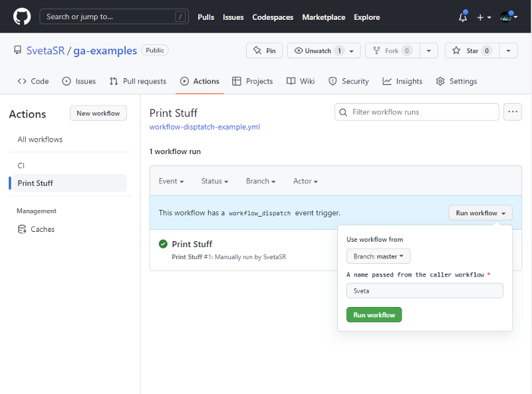Switch to the Insights tab
The image size is (532, 394).
[x=402, y=81]
